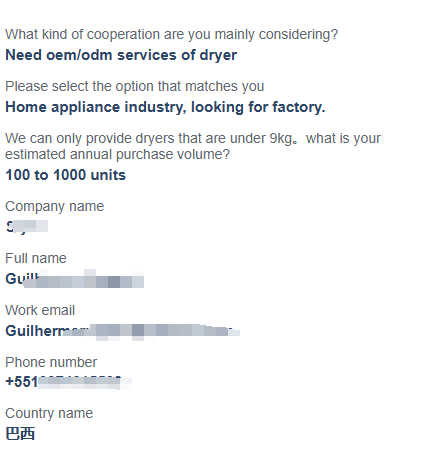
Task: Click the full name value starting 'Guil'
Action: (x=75, y=279)
